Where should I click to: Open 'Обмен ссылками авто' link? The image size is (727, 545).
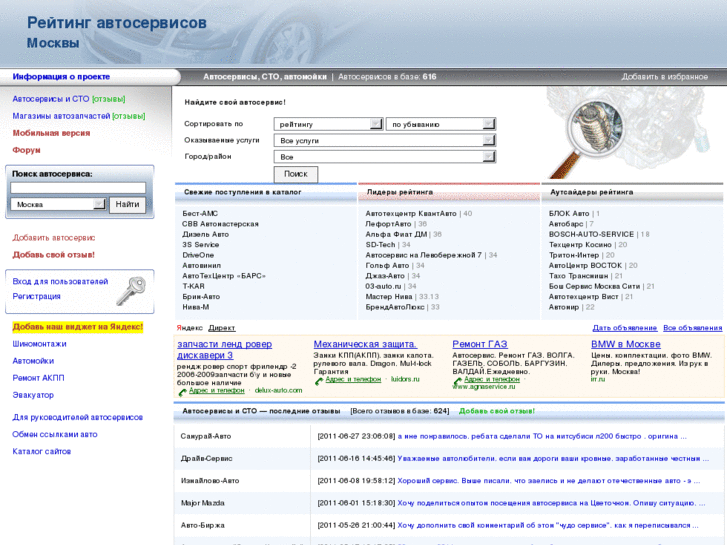55,434
